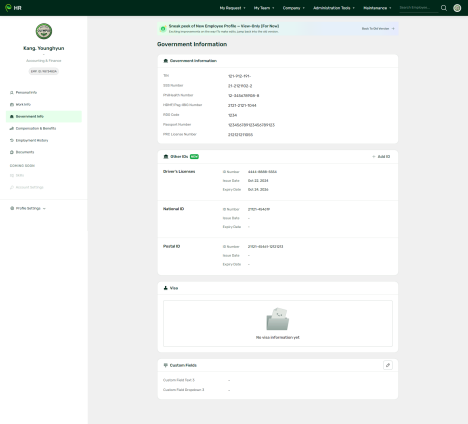The width and height of the screenshot is (468, 424).
Task: Click the RDO Code value 1234
Action: (232, 115)
